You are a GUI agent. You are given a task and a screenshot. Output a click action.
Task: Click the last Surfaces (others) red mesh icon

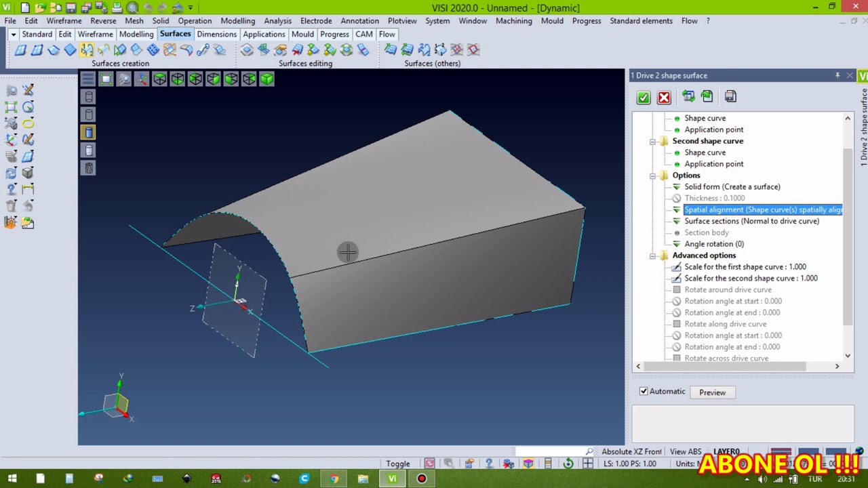pos(473,49)
